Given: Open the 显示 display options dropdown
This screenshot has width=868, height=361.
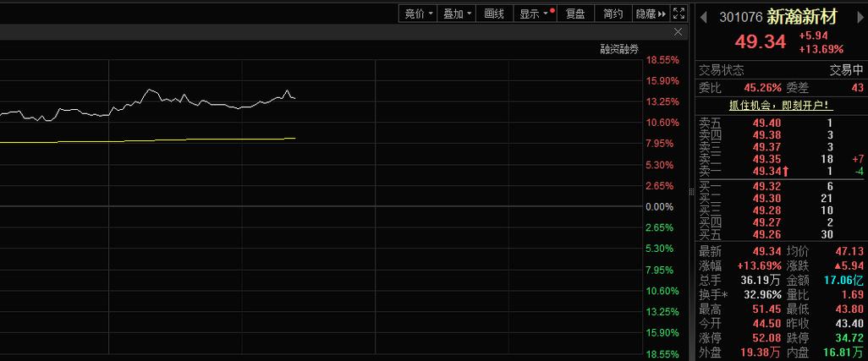Looking at the screenshot, I should click(535, 14).
